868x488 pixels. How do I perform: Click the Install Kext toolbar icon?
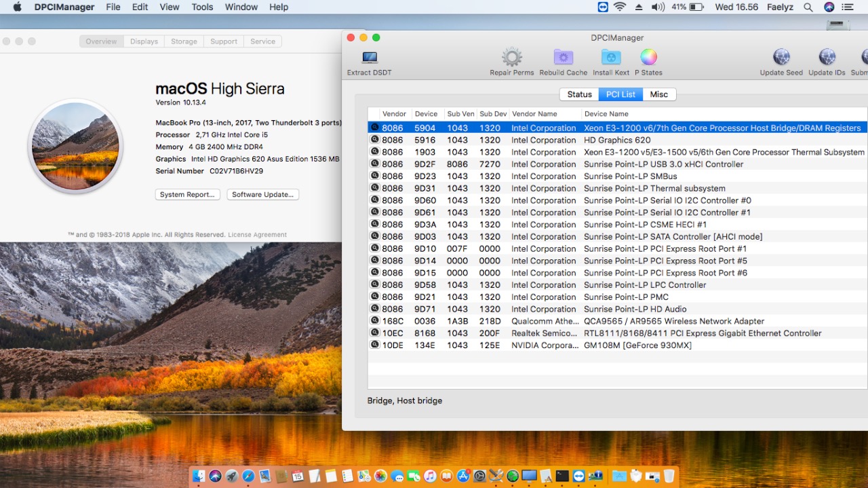click(611, 57)
